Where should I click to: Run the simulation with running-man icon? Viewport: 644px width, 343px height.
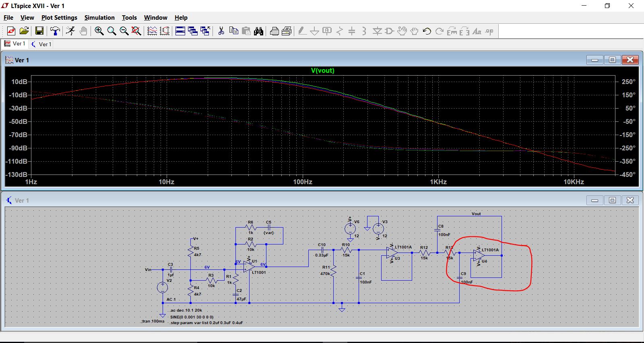70,31
